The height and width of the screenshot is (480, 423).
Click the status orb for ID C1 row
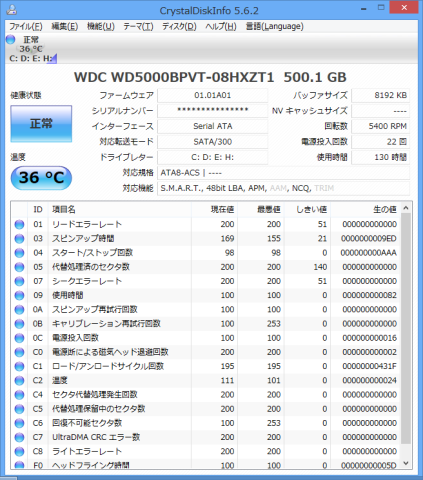pos(19,366)
